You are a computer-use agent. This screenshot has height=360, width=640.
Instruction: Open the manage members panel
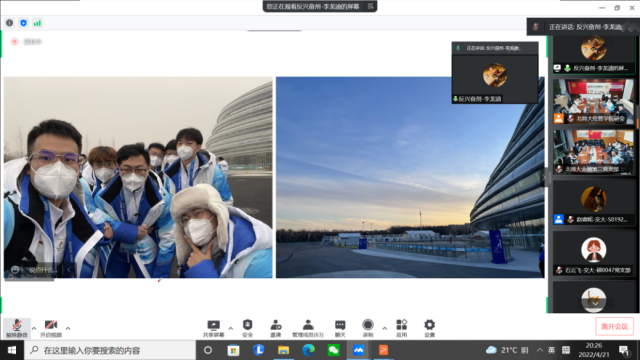tap(308, 328)
